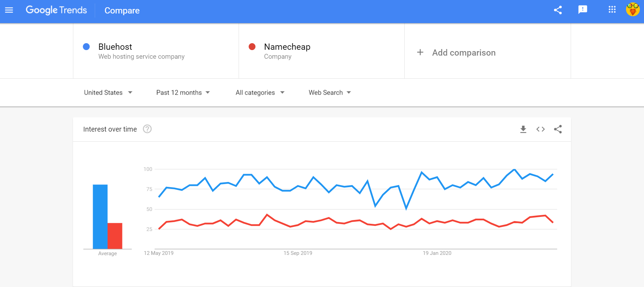Viewport: 644px width, 287px height.
Task: Open the Interest over time help icon
Action: click(x=147, y=129)
